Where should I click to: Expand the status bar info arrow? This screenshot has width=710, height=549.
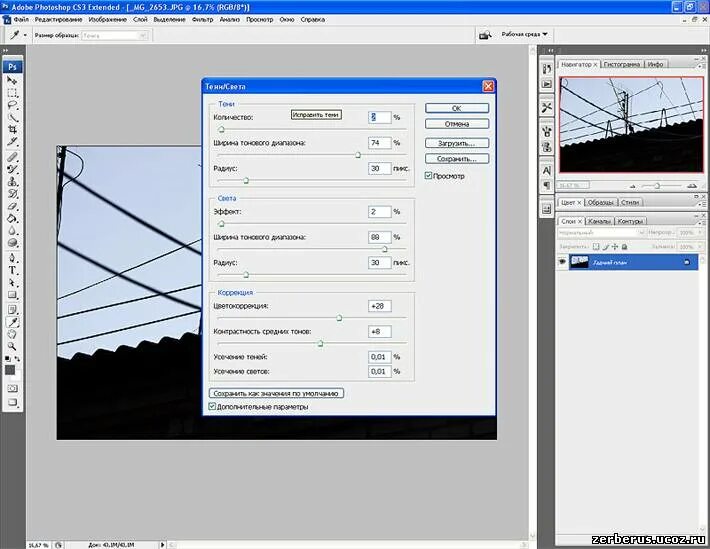click(x=163, y=544)
